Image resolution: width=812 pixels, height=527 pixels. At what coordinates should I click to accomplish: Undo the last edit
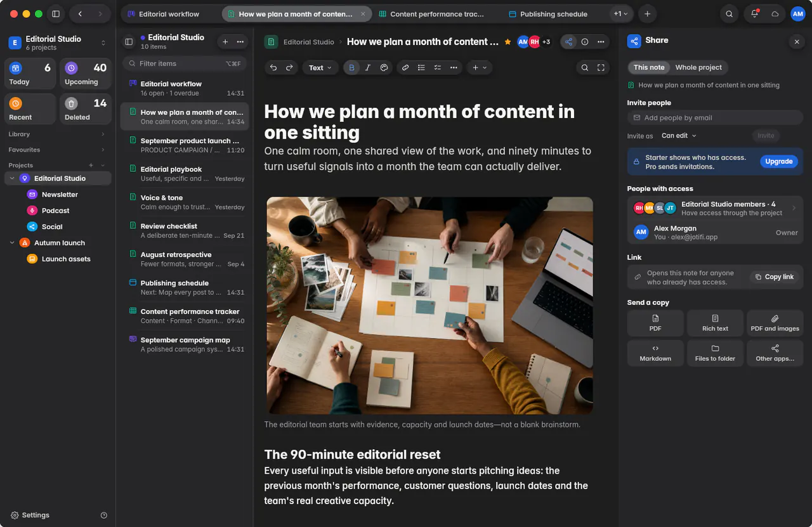(273, 68)
